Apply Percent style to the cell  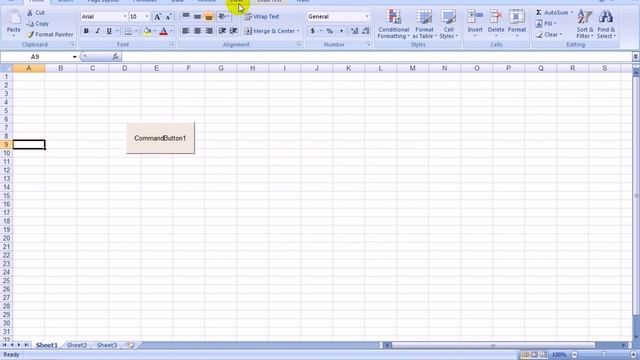pos(329,31)
